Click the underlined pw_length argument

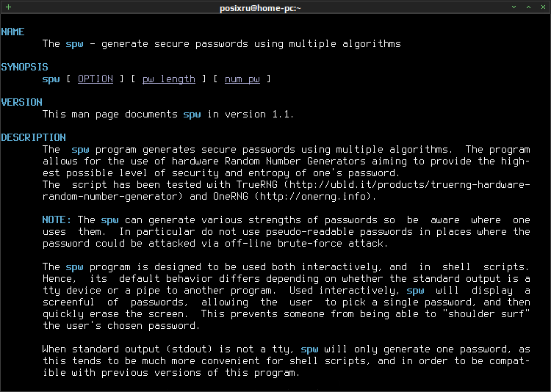(x=169, y=79)
